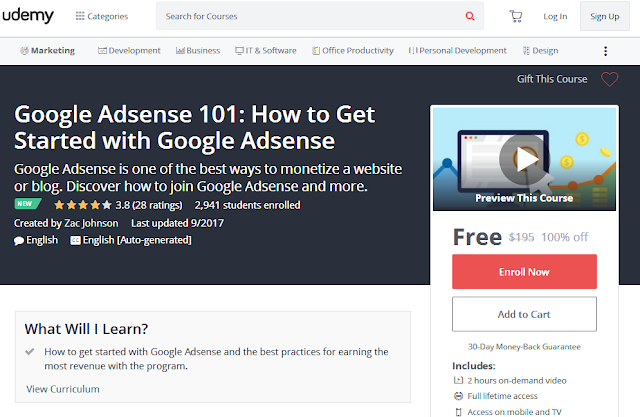Add course to wishlist with heart icon
The image size is (640, 417).
609,79
